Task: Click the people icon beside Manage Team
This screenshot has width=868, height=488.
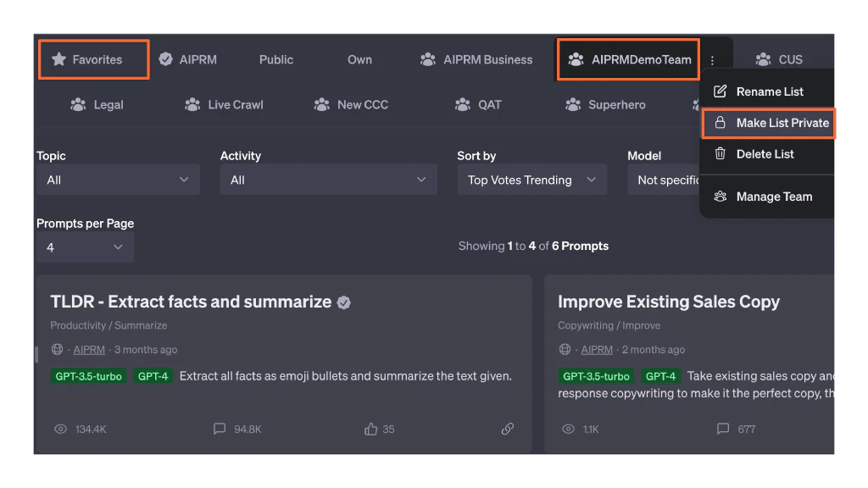Action: click(x=721, y=196)
